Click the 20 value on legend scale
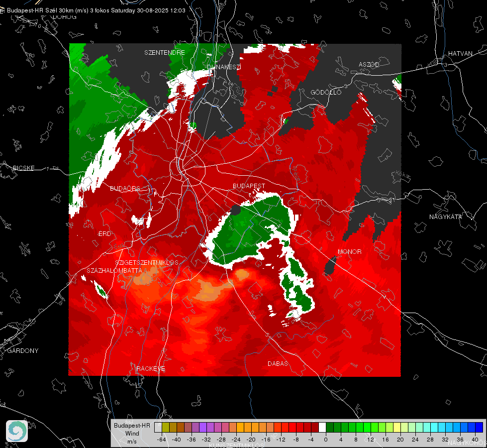Viewport: 487px width, 448px height. point(400,440)
